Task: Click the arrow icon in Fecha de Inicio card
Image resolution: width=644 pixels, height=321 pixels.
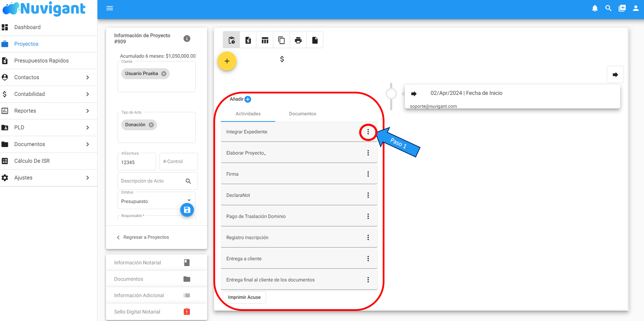Action: click(414, 93)
